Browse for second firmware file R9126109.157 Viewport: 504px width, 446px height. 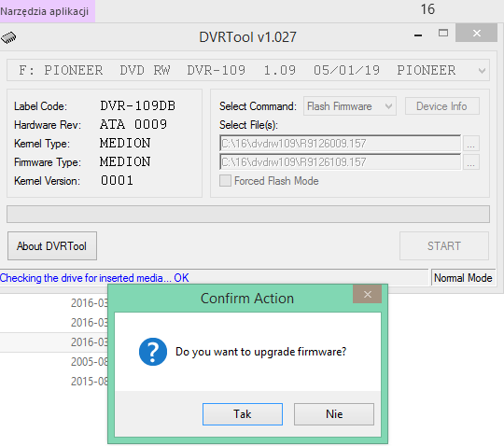(471, 162)
